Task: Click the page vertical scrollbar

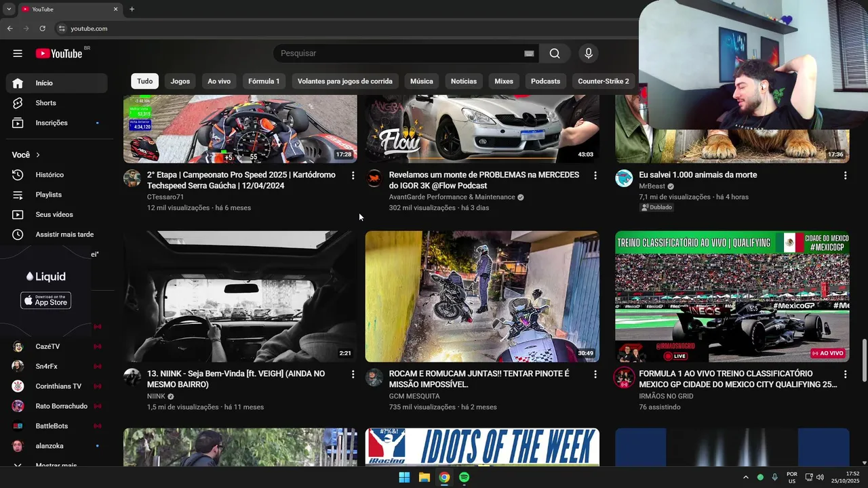Action: tap(864, 359)
